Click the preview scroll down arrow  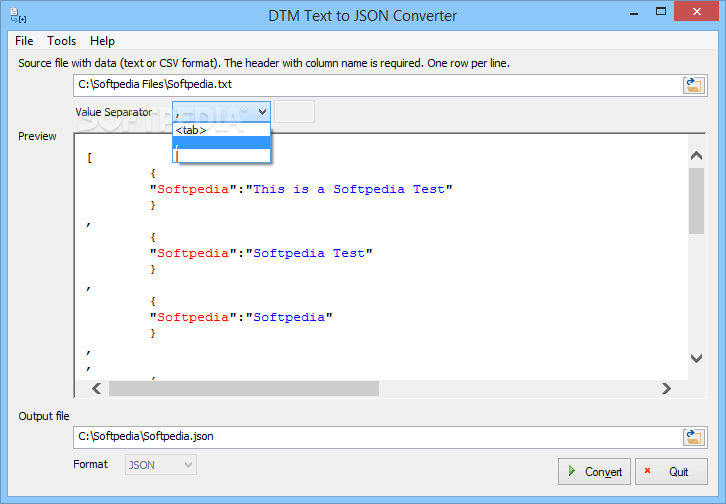point(696,358)
